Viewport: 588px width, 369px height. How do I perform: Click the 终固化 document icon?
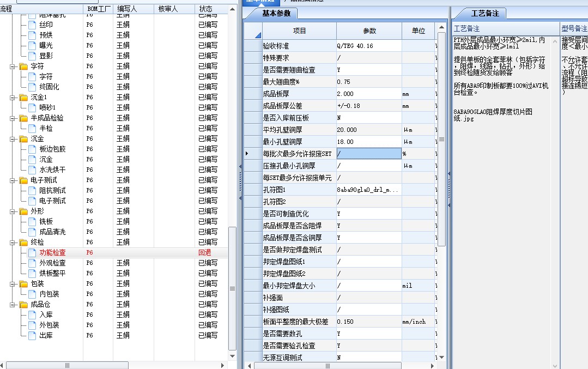[x=32, y=87]
